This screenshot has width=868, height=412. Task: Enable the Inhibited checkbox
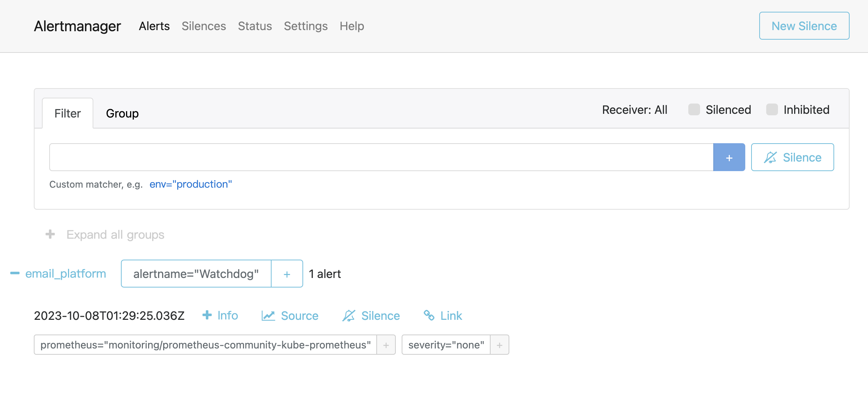(772, 109)
